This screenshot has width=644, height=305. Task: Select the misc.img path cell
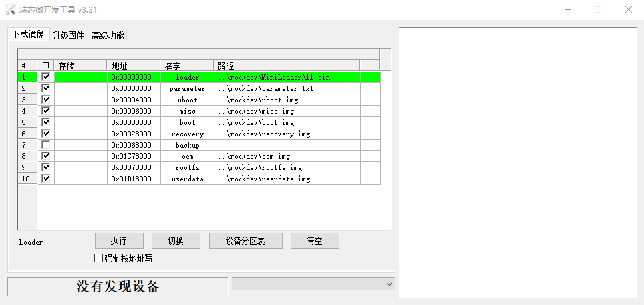point(287,111)
